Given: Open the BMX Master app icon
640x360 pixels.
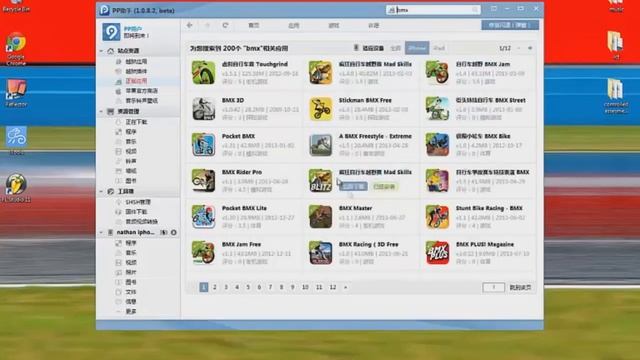Looking at the screenshot, I should point(320,216).
